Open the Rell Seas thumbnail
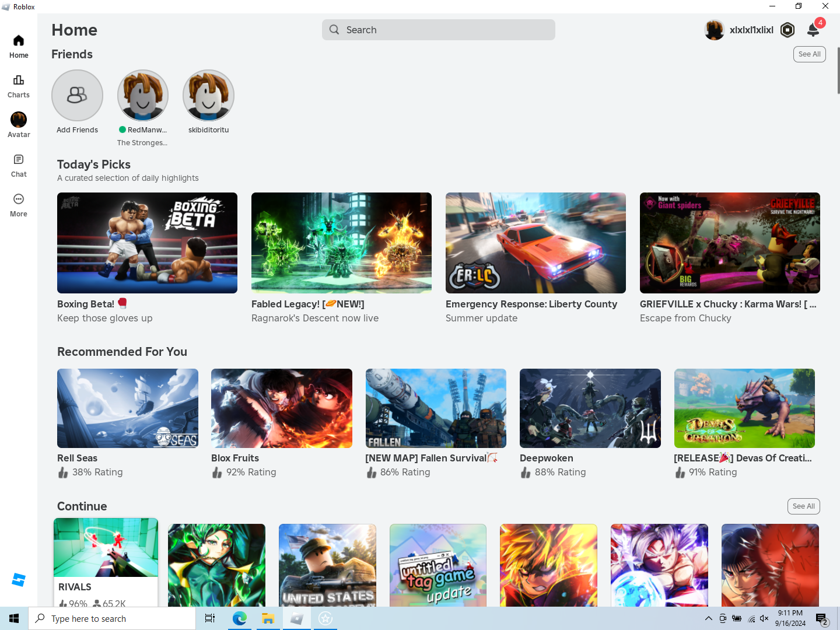 click(x=128, y=408)
